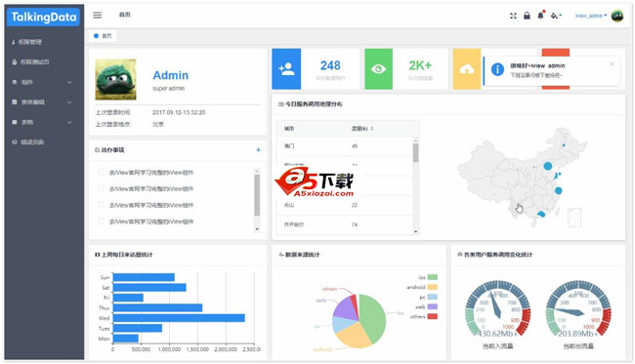This screenshot has width=635, height=364.
Task: Close the iview admin greeting notification
Action: click(x=612, y=63)
